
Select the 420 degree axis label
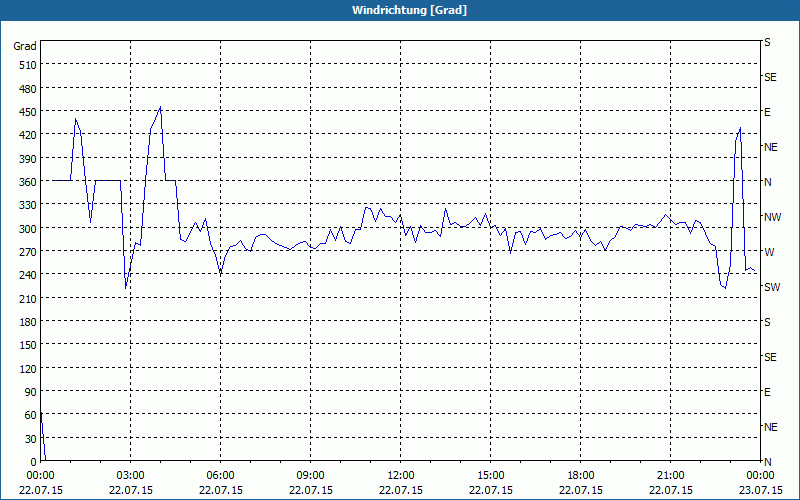click(x=29, y=135)
